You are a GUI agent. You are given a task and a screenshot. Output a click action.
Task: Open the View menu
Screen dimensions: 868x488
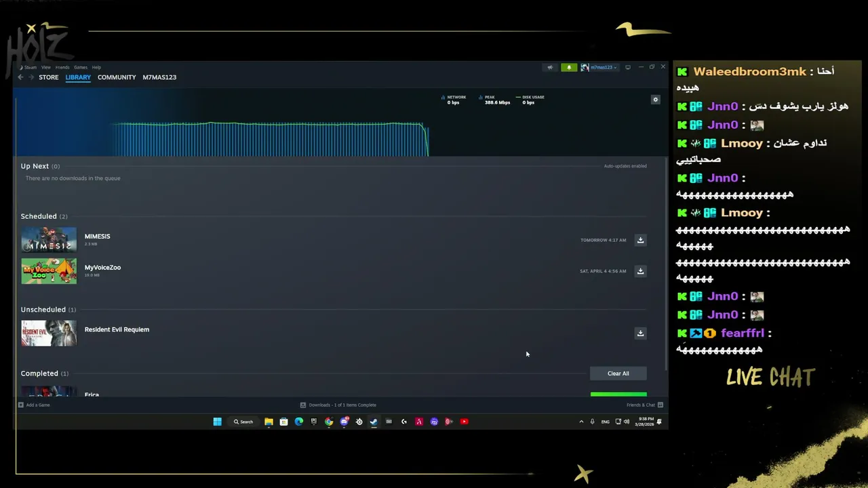click(45, 67)
